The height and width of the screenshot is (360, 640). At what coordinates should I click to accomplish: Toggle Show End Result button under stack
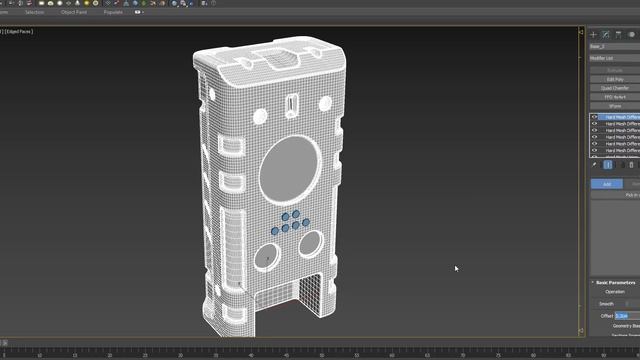[608, 165]
